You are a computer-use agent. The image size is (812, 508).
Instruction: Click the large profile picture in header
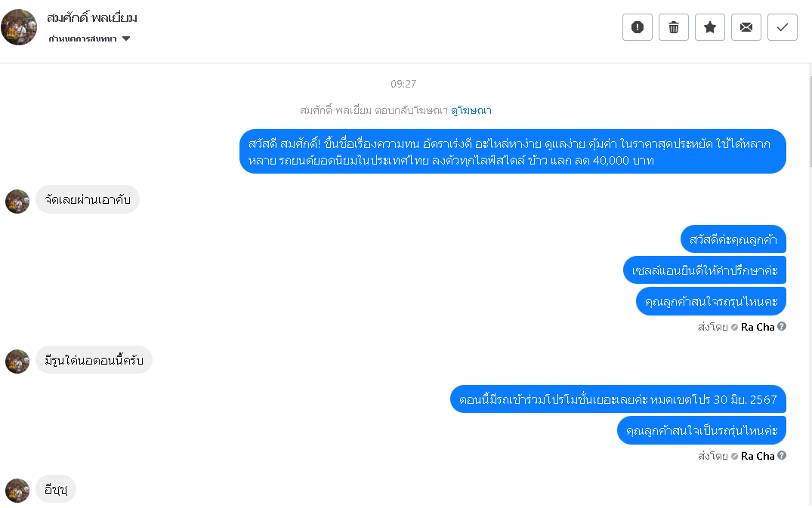[x=19, y=27]
